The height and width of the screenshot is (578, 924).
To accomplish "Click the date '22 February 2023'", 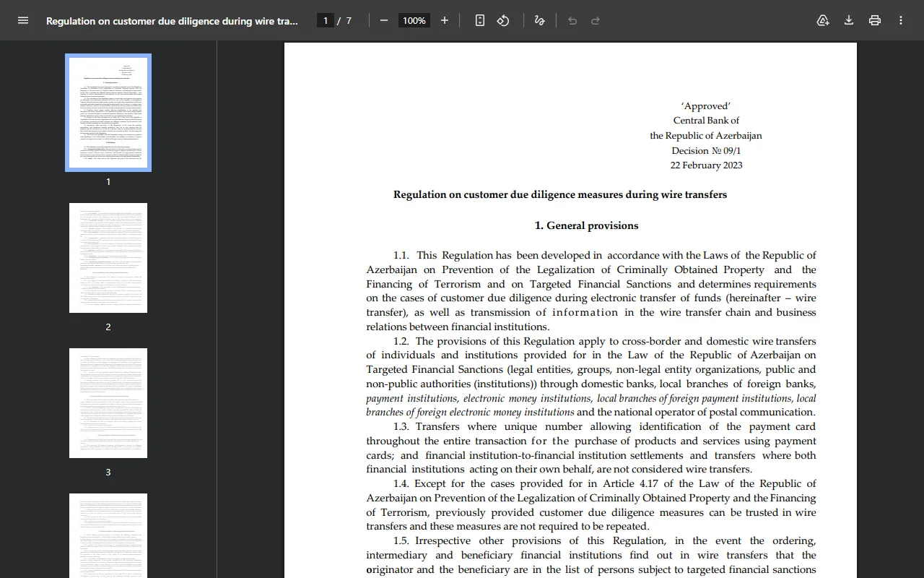I will pyautogui.click(x=706, y=165).
